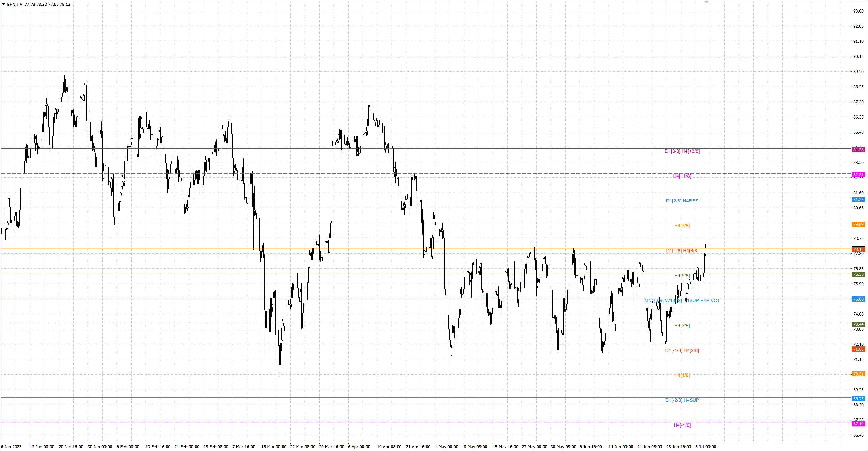The height and width of the screenshot is (451, 868).
Task: Click the 93.00 price scale value
Action: 858,11
